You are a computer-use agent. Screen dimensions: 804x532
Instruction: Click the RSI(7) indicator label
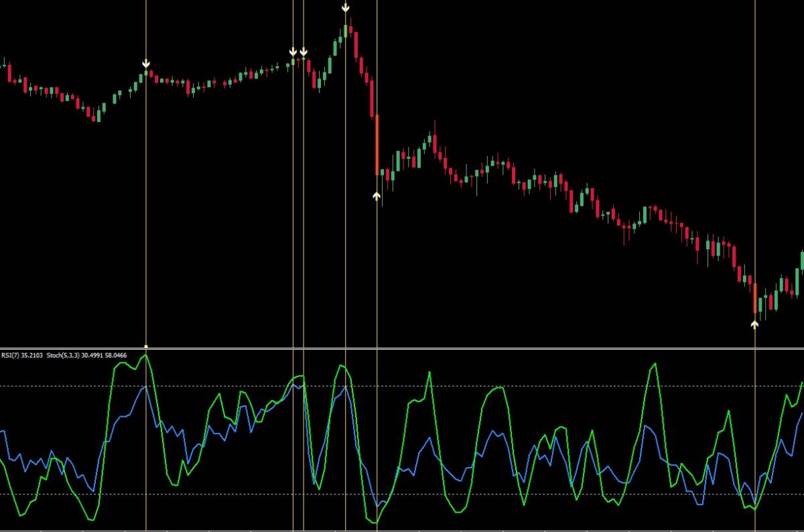tap(11, 355)
